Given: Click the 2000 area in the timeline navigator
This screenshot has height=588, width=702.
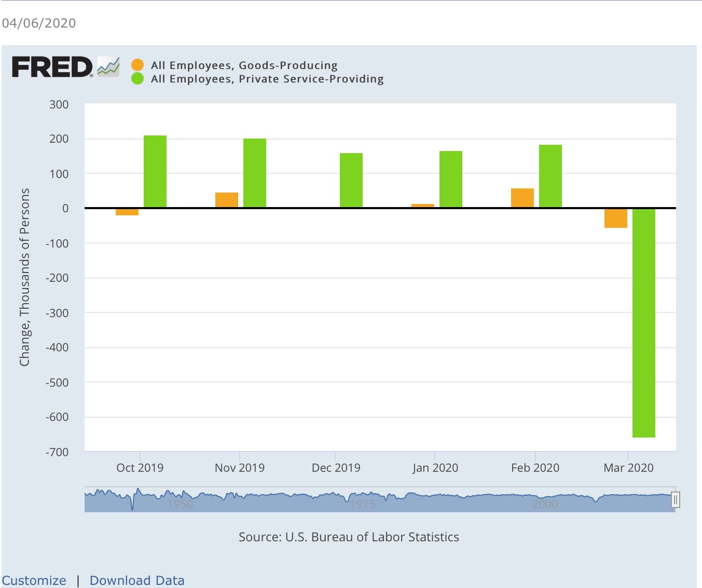Looking at the screenshot, I should 545,504.
